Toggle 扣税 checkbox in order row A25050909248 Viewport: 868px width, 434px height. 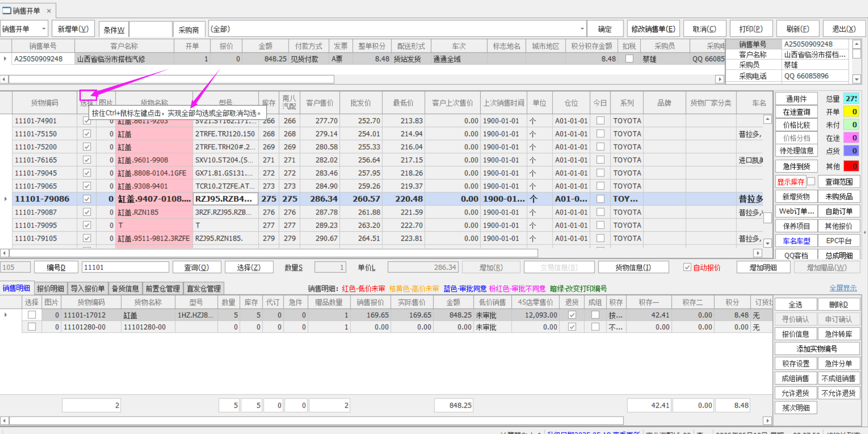tap(629, 59)
